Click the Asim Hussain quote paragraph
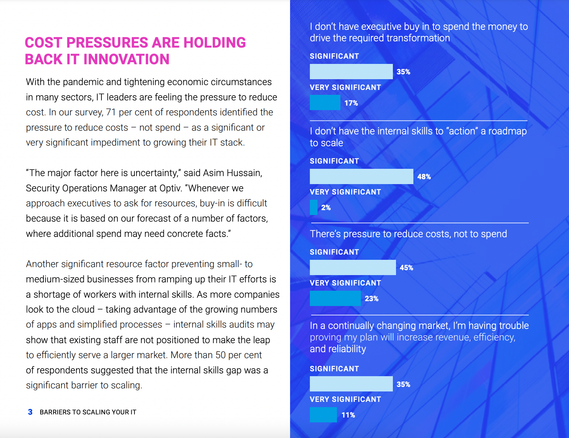This screenshot has width=569, height=438. tap(147, 203)
